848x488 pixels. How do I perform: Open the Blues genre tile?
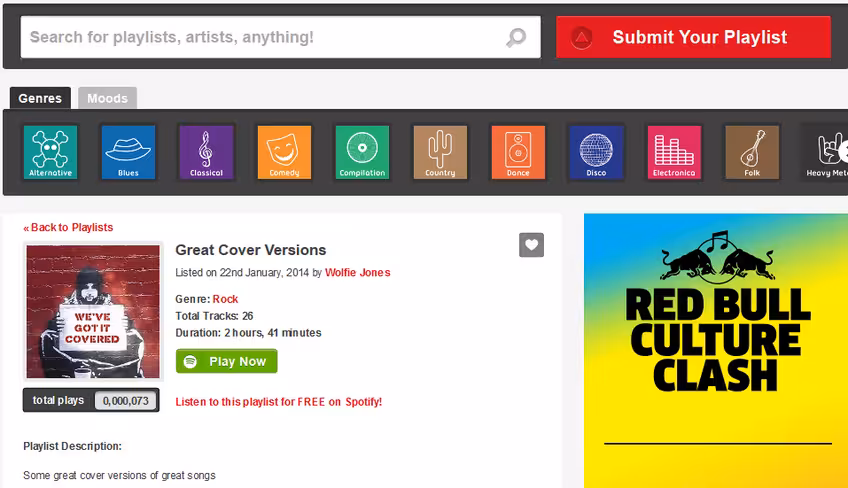pyautogui.click(x=128, y=152)
